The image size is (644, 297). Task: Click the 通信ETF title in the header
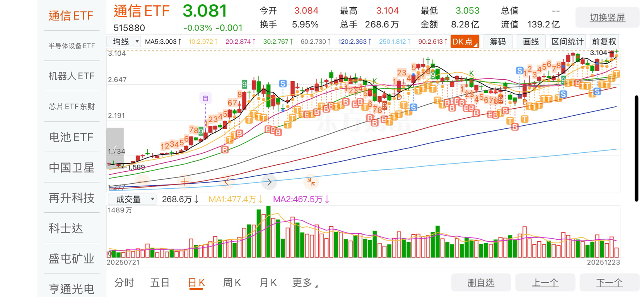coord(142,11)
